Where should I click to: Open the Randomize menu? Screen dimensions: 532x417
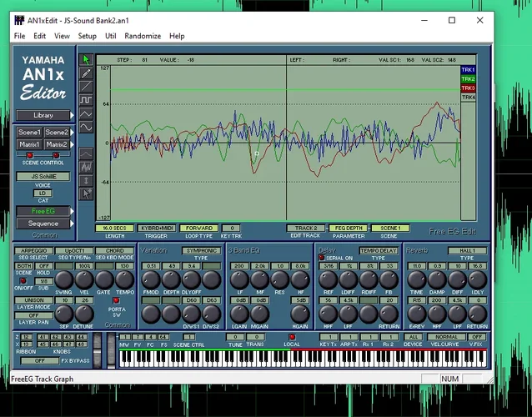click(143, 36)
